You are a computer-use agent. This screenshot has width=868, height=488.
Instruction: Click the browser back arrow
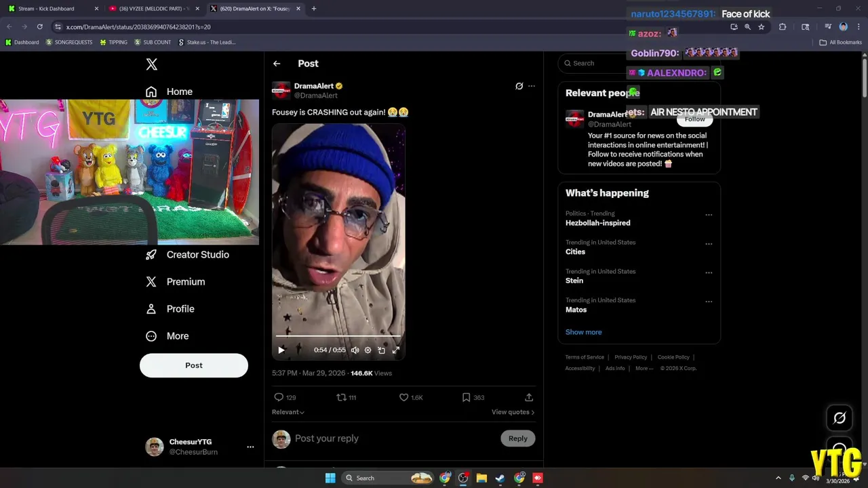pyautogui.click(x=9, y=26)
